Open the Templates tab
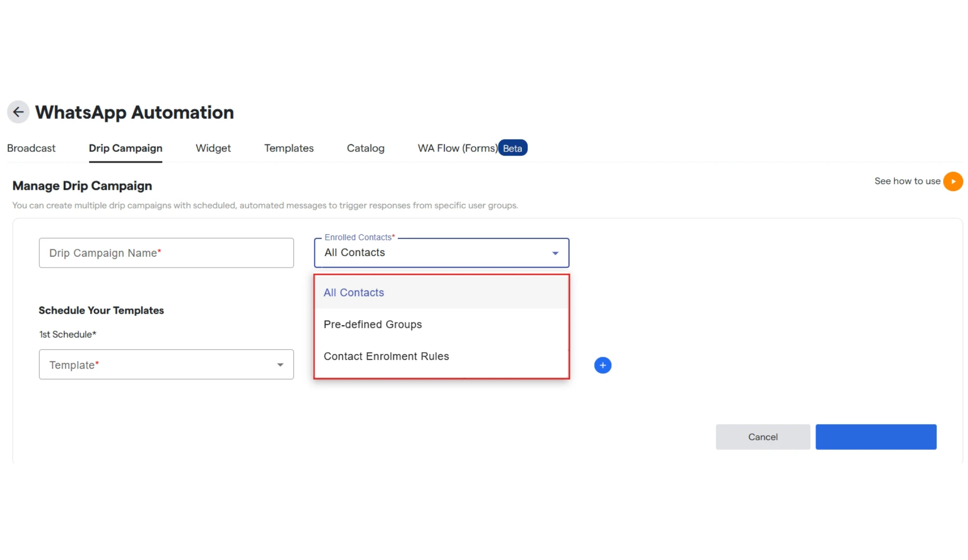This screenshot has height=560, width=968. pyautogui.click(x=289, y=148)
